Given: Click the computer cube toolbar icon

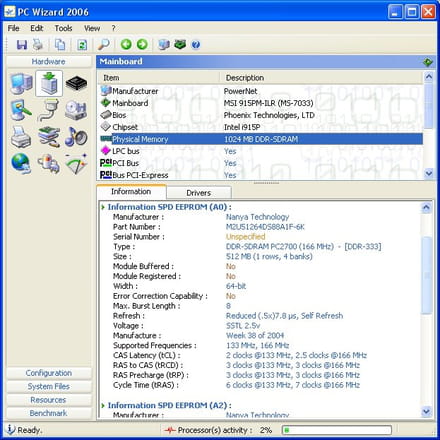Looking at the screenshot, I should click(164, 44).
